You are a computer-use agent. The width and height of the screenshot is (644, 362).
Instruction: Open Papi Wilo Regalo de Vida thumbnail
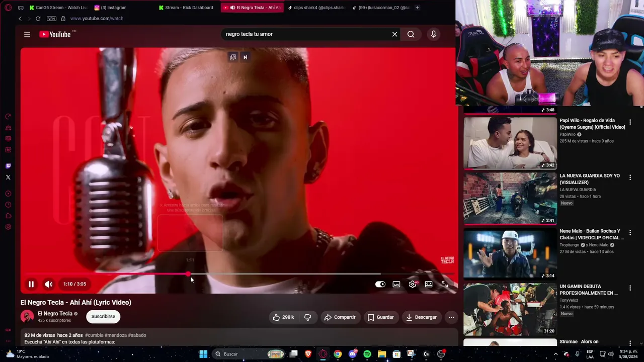click(510, 143)
